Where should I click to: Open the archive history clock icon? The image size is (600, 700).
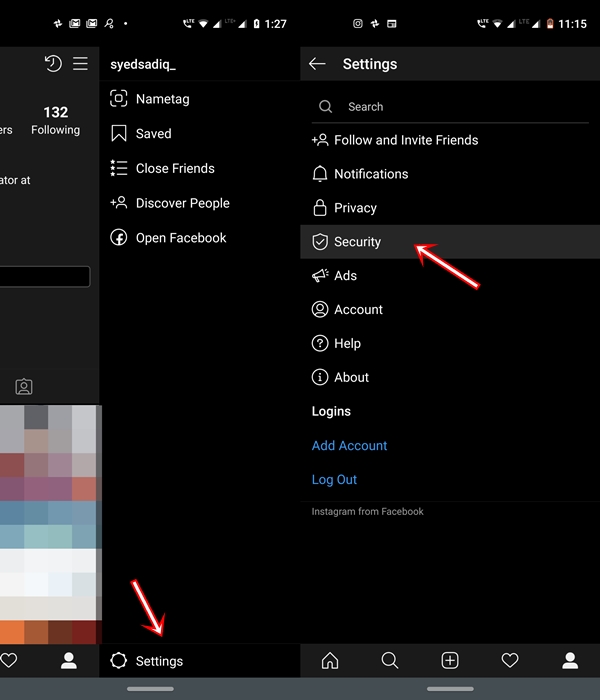pos(53,63)
